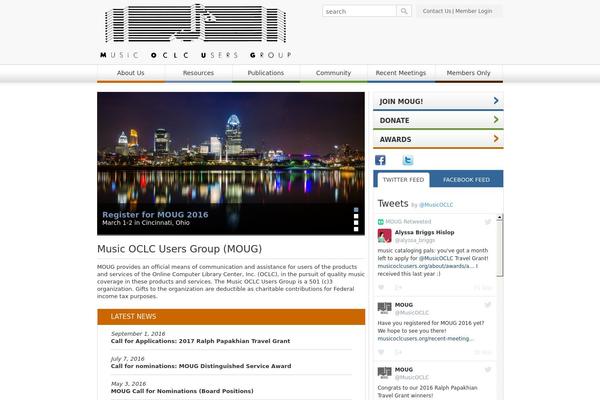Open the Resources menu
The height and width of the screenshot is (400, 600).
coord(198,73)
